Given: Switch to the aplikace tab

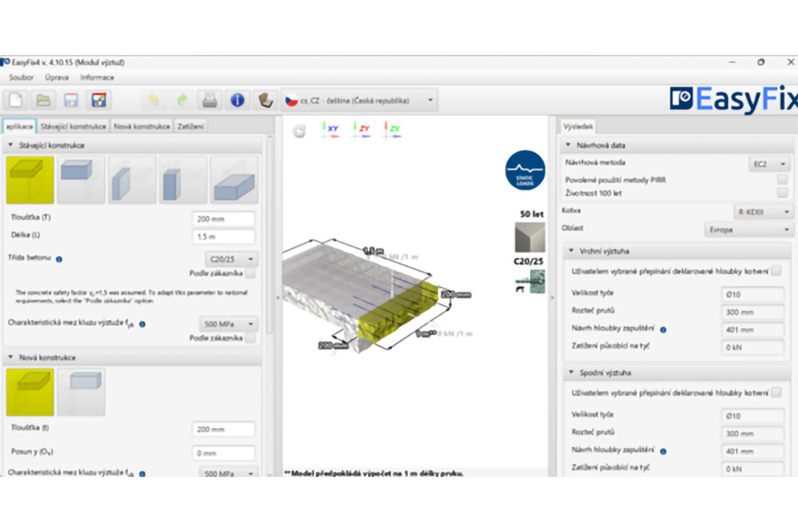Looking at the screenshot, I should 20,126.
